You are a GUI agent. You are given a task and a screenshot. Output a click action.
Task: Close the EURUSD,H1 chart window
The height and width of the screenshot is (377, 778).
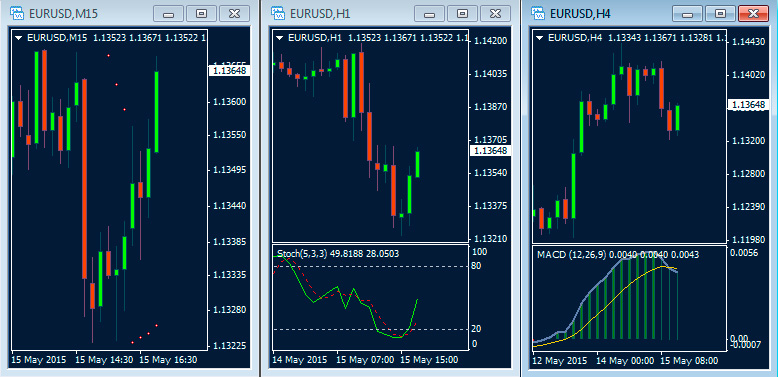[x=495, y=14]
